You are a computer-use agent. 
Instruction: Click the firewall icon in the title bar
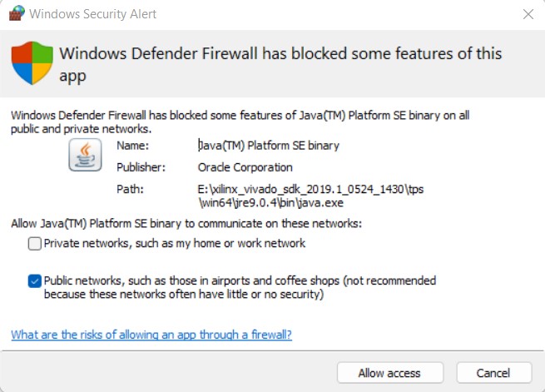[16, 14]
